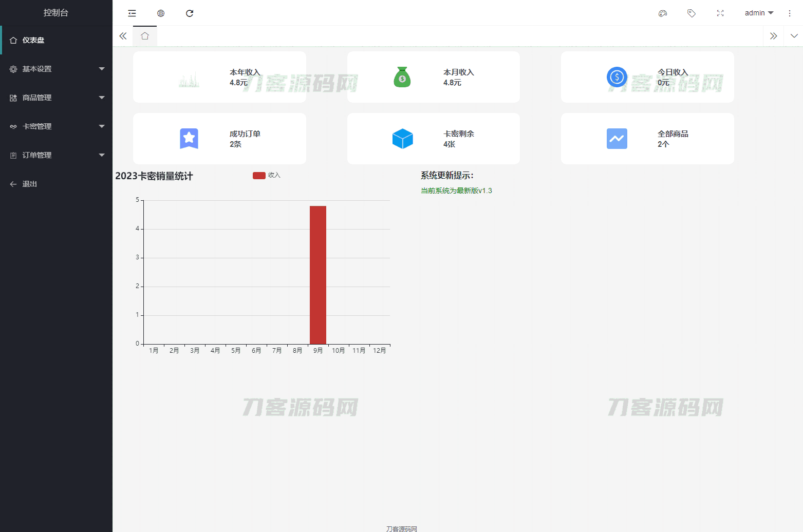Select 仪表盘 in the sidebar
Viewport: 803px width, 532px height.
[x=56, y=40]
